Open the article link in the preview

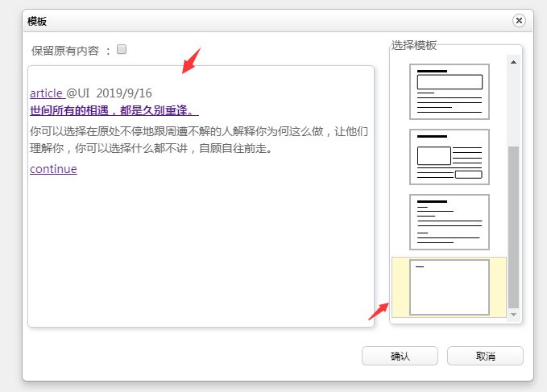tap(48, 93)
